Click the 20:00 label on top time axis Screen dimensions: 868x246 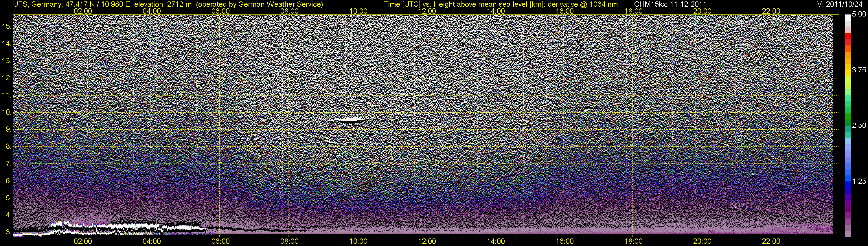pos(702,11)
